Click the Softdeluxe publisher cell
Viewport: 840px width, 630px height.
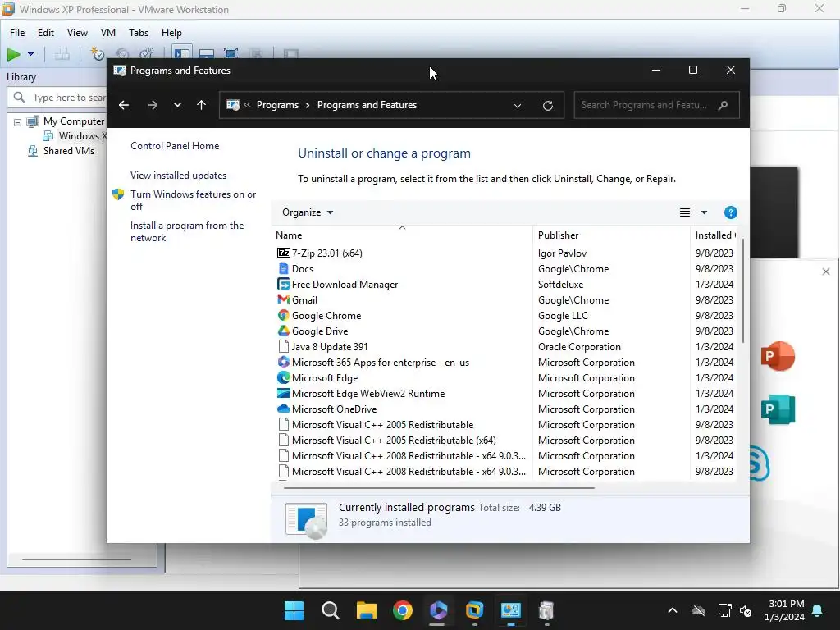(560, 285)
